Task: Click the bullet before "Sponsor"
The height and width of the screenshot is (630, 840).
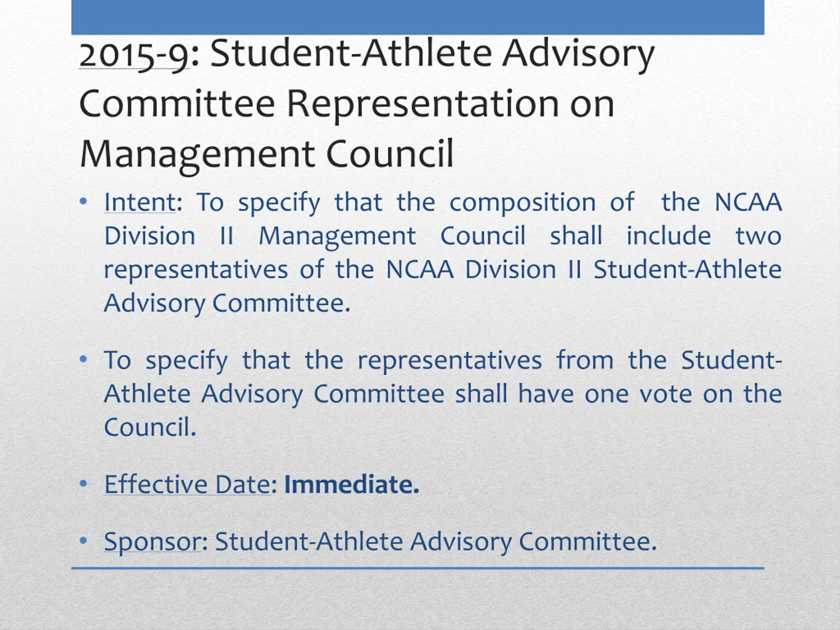Action: (x=84, y=540)
